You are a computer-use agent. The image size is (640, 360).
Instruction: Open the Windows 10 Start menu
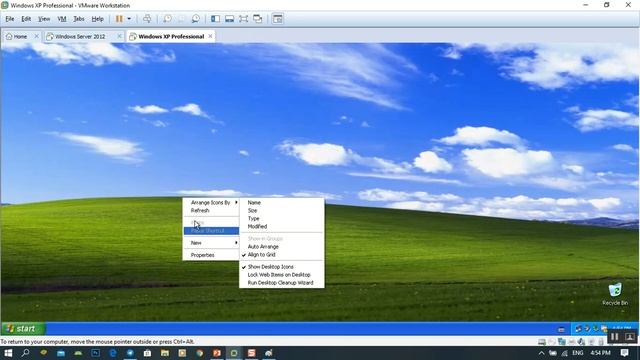pos(8,353)
